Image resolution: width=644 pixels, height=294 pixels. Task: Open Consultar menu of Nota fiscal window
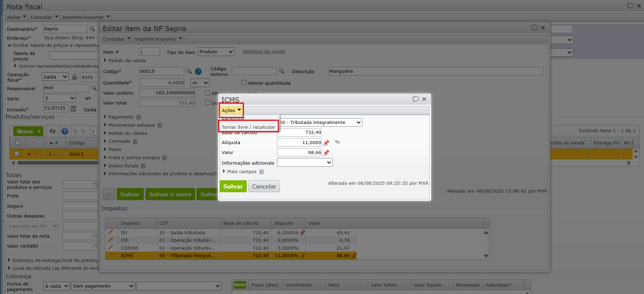[44, 17]
